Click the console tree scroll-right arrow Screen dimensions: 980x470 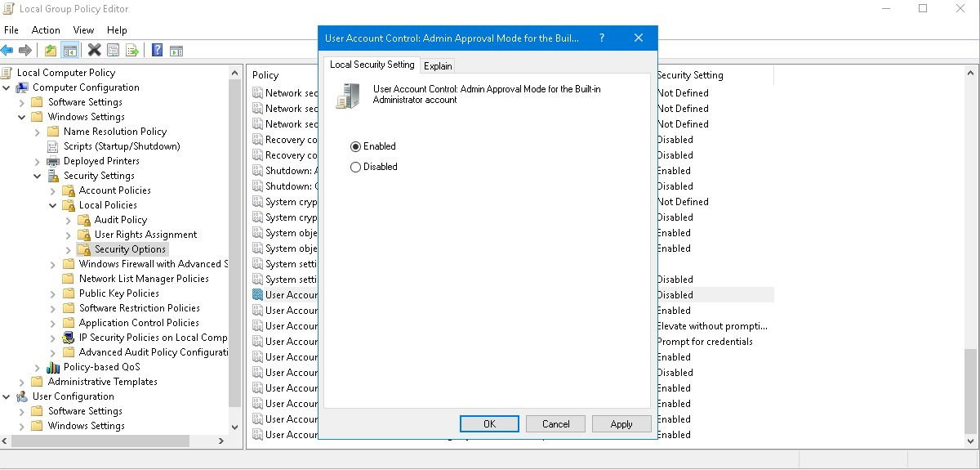point(221,441)
